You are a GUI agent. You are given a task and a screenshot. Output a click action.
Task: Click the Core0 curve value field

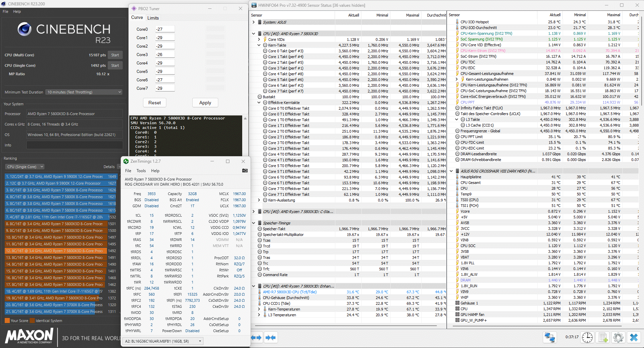point(165,29)
